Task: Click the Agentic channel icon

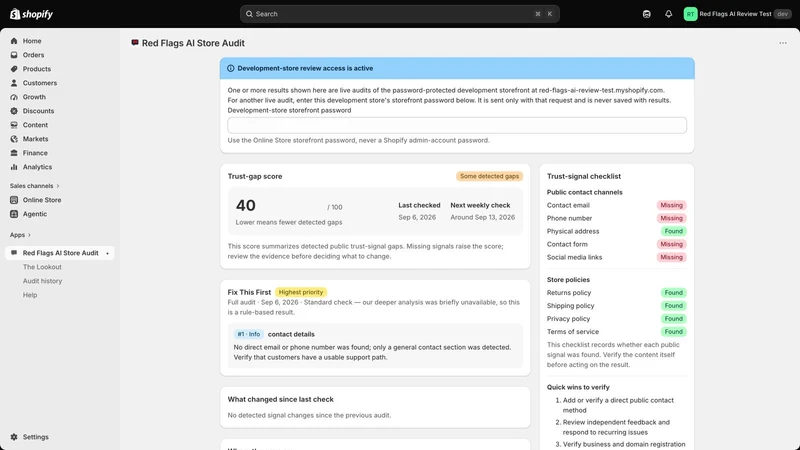Action: (14, 214)
